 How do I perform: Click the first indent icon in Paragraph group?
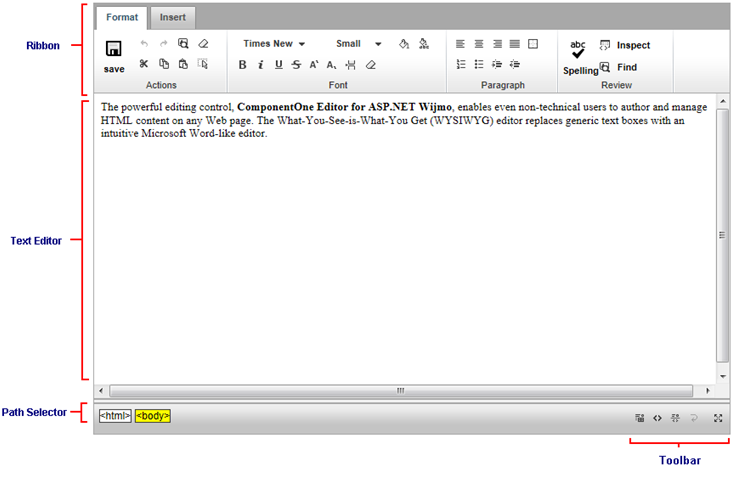pyautogui.click(x=496, y=64)
